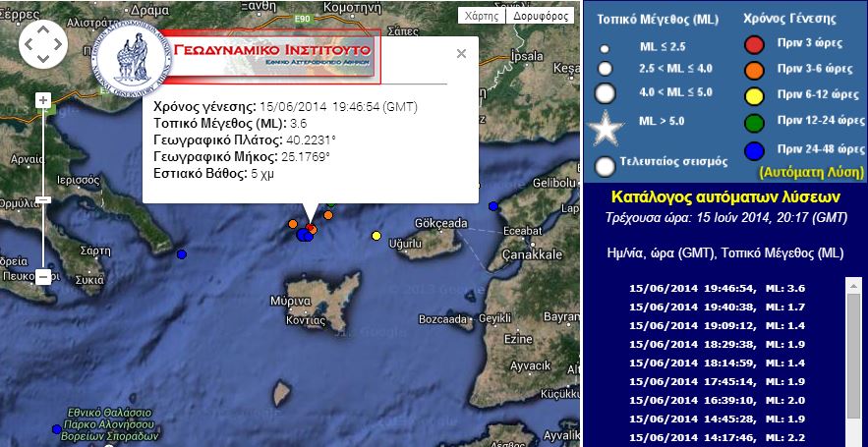The height and width of the screenshot is (447, 868).
Task: Open the 16:39:10 ML 2.0 catalog entry
Action: [717, 400]
